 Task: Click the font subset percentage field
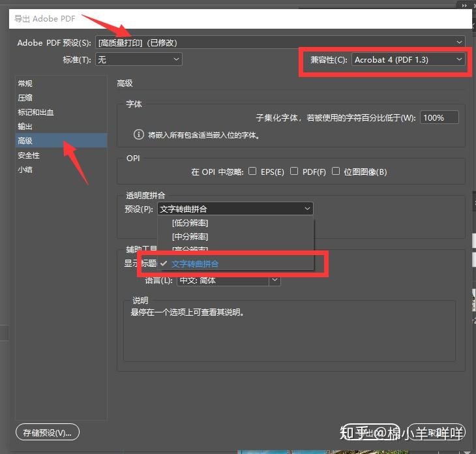coord(439,117)
